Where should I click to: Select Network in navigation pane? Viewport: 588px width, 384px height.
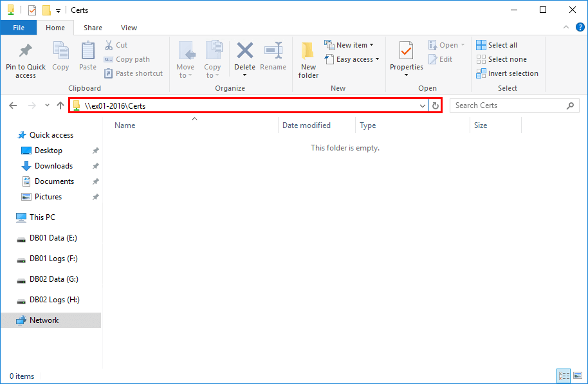[51, 320]
